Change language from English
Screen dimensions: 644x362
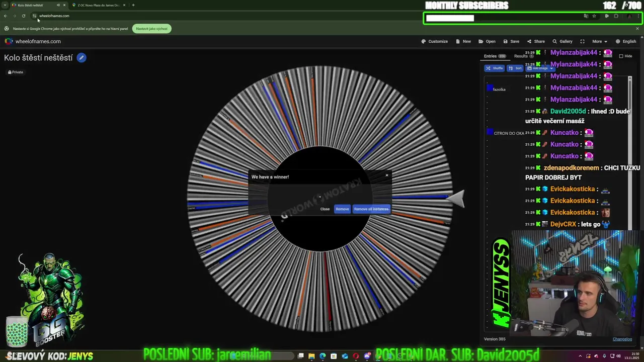point(626,41)
